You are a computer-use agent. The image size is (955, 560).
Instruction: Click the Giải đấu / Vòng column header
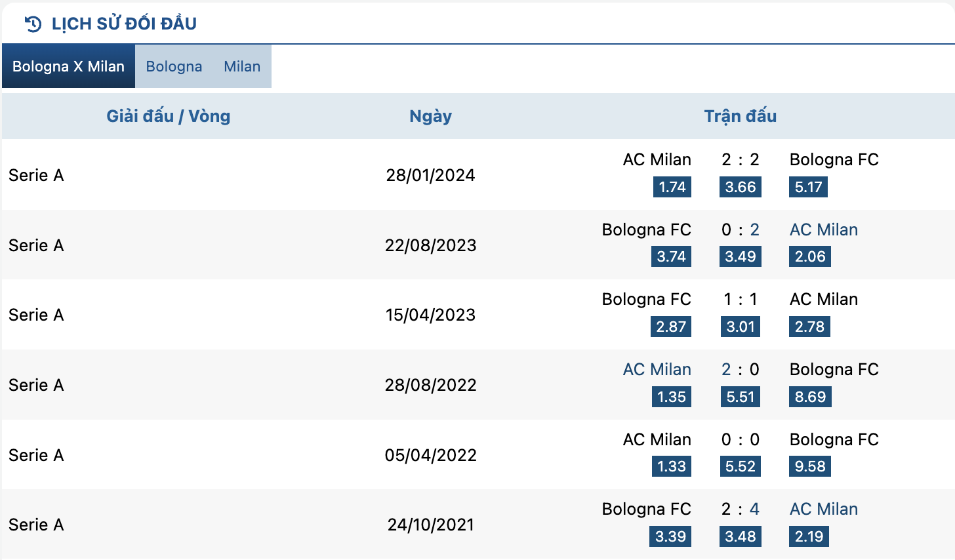point(169,116)
